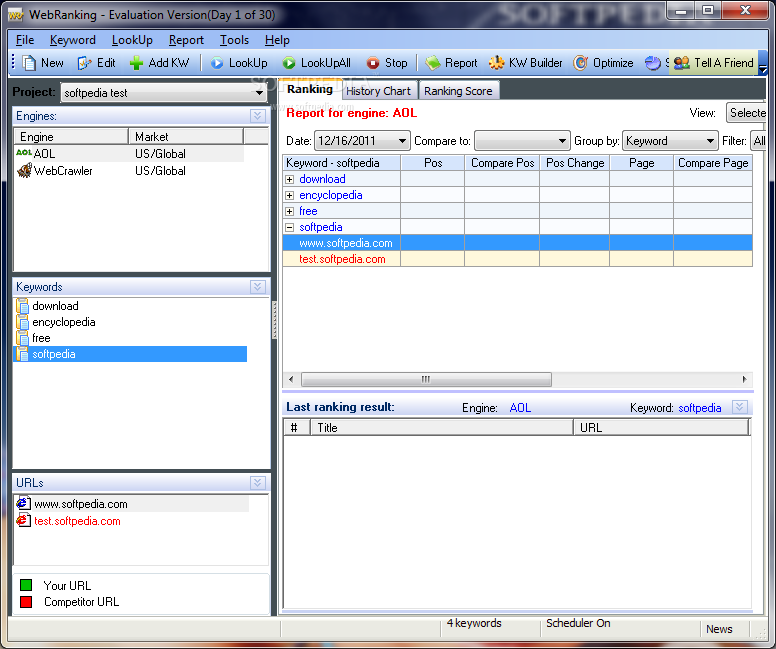
Task: Collapse the Last ranking result panel
Action: pyautogui.click(x=739, y=407)
